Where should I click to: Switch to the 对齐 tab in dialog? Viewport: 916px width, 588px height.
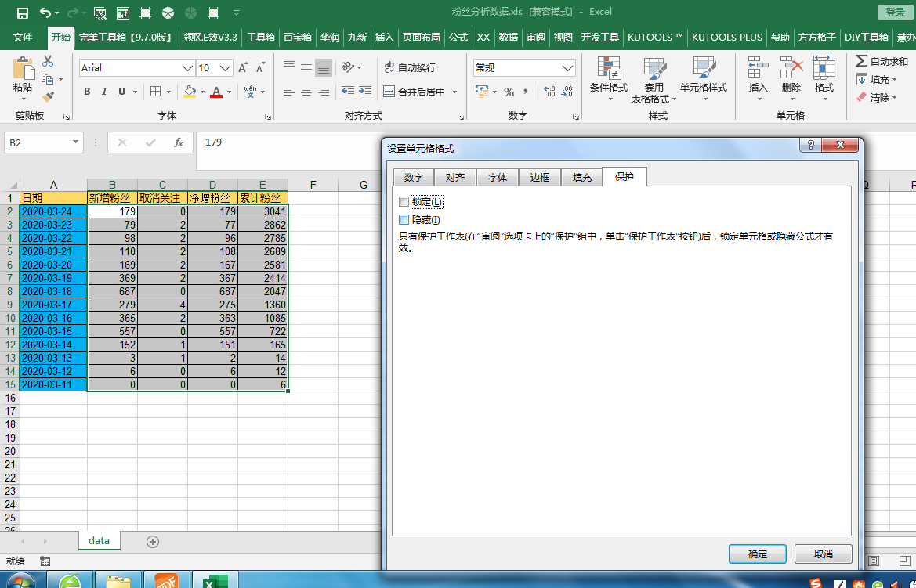click(x=455, y=177)
